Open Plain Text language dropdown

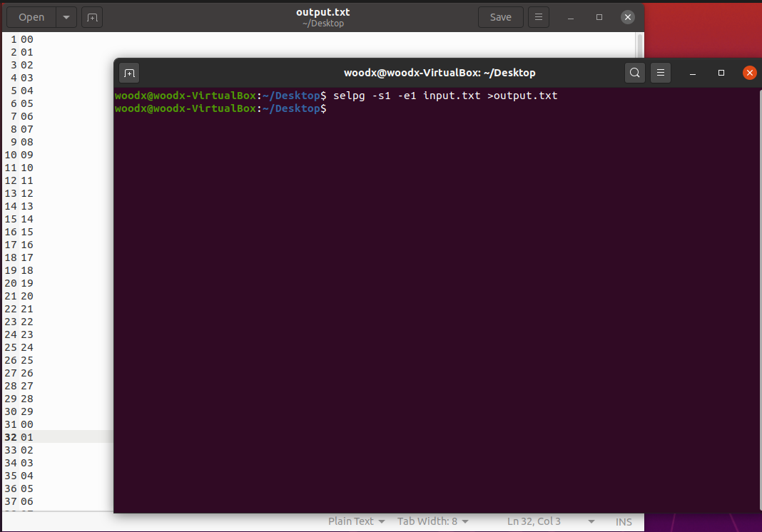[356, 521]
